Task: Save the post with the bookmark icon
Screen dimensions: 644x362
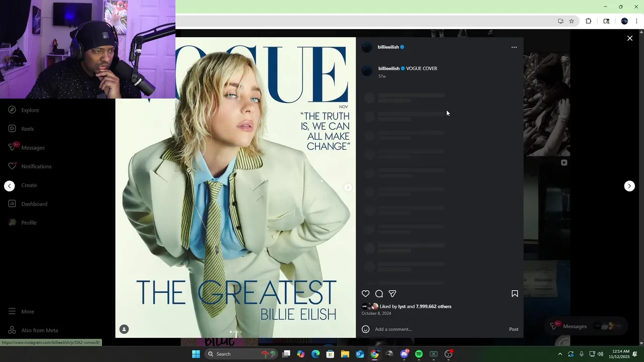Action: tap(515, 294)
